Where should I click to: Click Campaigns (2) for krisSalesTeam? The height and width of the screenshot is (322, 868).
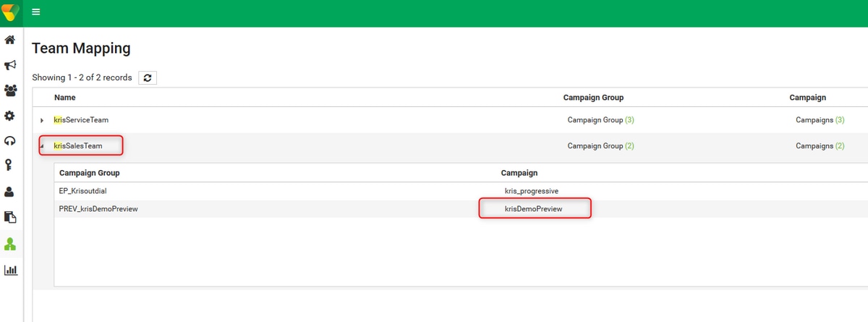point(820,145)
